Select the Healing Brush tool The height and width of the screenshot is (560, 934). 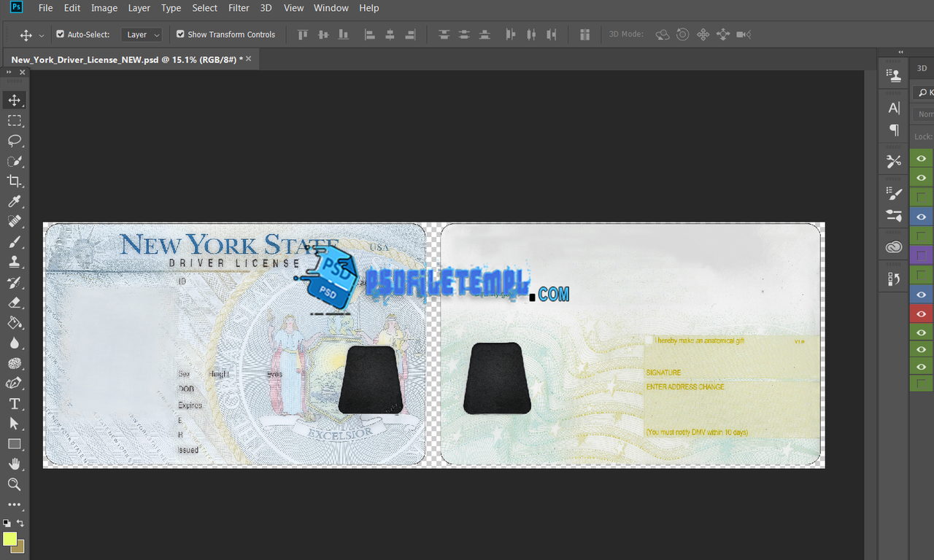click(15, 221)
